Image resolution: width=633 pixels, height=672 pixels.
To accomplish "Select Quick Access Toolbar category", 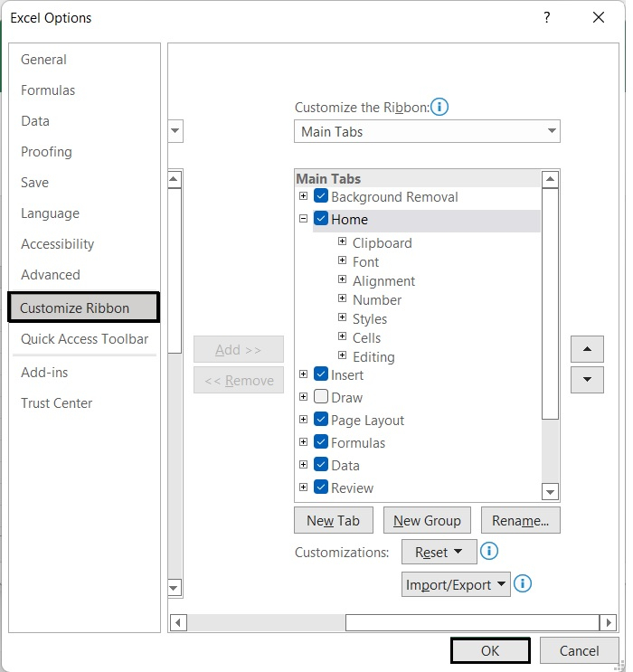I will [84, 339].
